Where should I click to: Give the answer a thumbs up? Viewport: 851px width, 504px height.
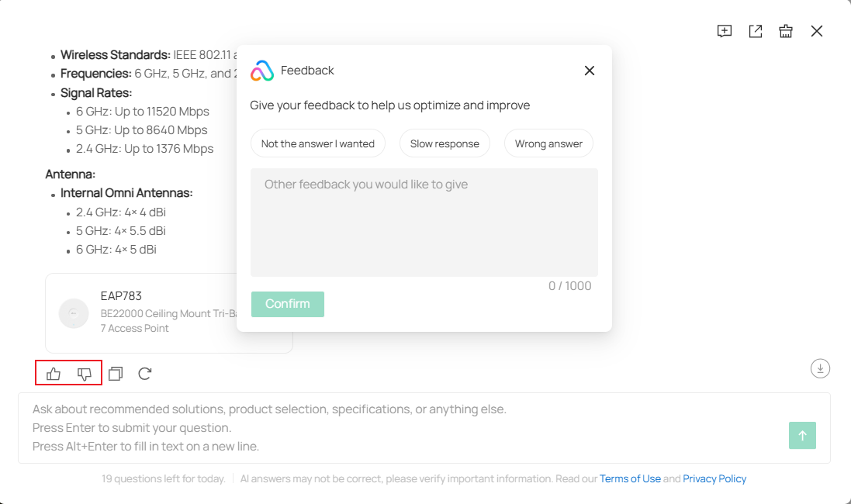52,373
